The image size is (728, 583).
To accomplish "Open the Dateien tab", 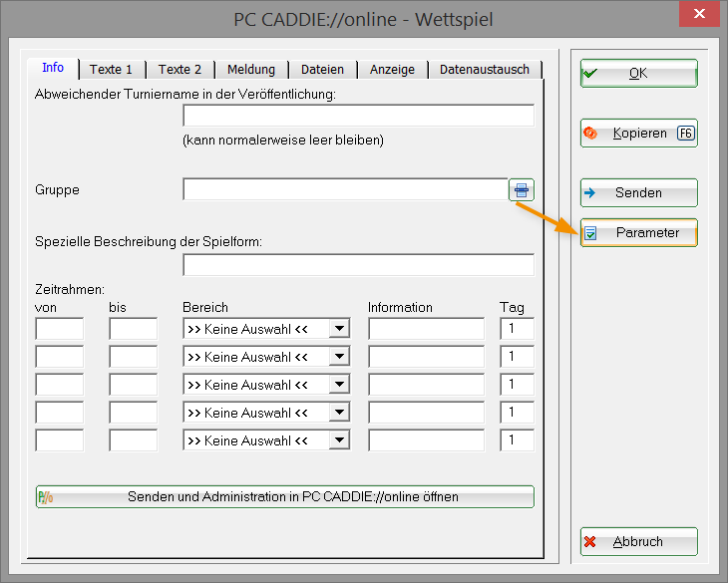I will pos(322,70).
